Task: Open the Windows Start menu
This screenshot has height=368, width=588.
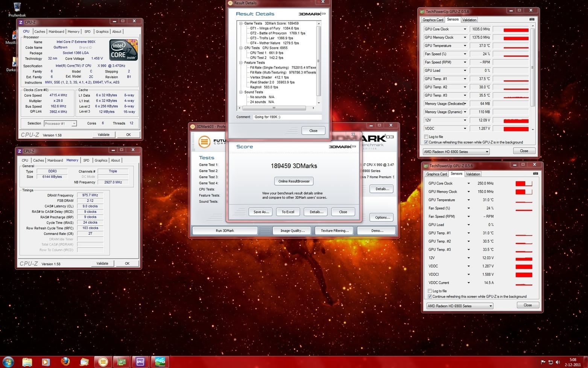Action: 8,362
